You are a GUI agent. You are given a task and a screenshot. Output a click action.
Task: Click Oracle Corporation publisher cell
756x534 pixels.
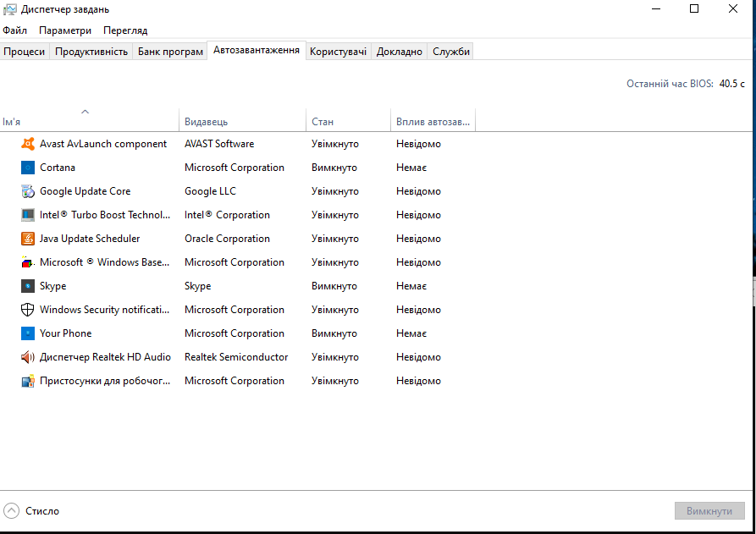(227, 238)
